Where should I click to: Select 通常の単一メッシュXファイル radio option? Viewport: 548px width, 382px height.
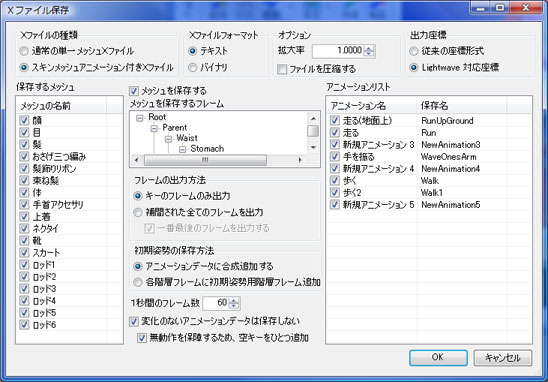(24, 51)
